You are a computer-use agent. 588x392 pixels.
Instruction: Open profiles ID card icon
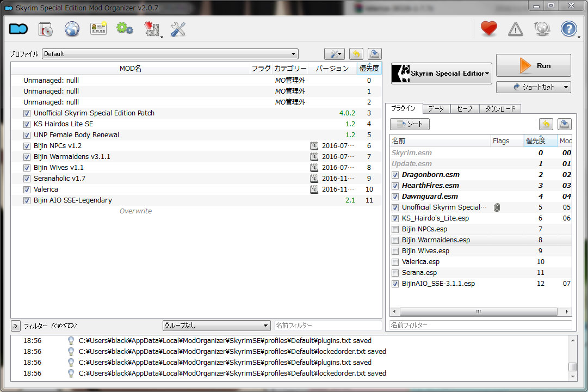tap(98, 28)
